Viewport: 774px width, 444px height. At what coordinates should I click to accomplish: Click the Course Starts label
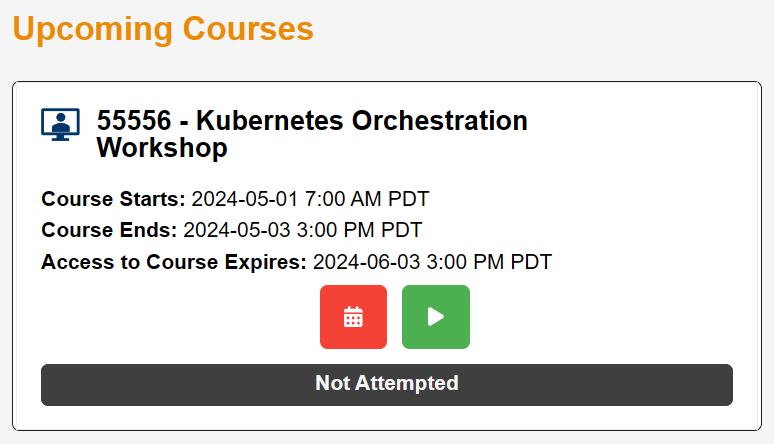click(113, 199)
